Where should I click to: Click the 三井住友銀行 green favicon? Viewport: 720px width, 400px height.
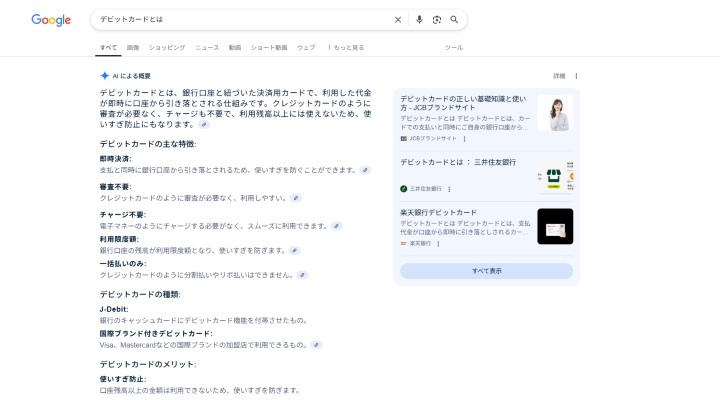[x=404, y=189]
